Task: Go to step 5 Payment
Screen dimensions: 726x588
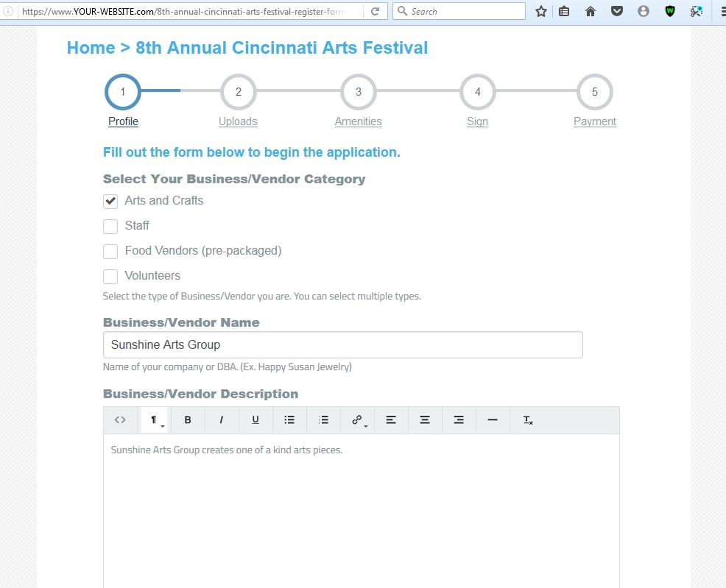Action: point(594,121)
